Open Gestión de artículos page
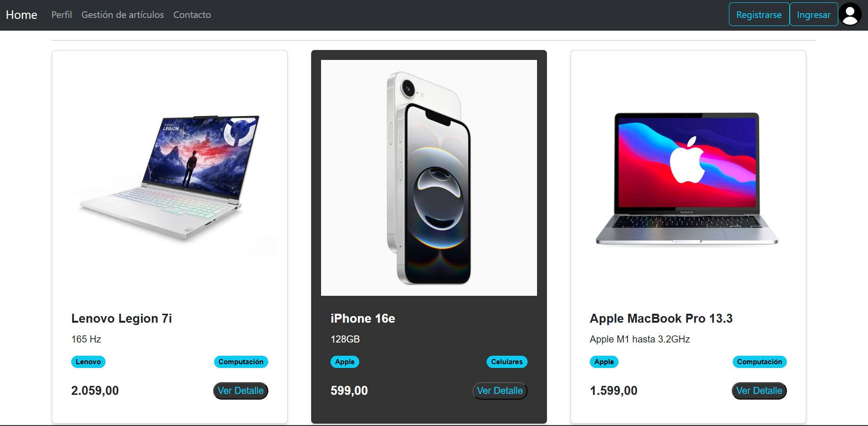The height and width of the screenshot is (426, 868). (x=123, y=15)
